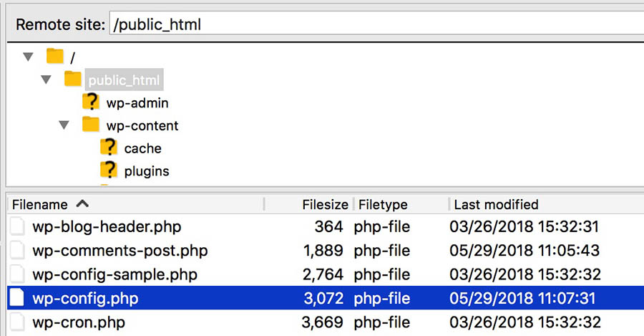644x336 pixels.
Task: Click the wp-blog-header.php file icon
Action: click(x=19, y=227)
